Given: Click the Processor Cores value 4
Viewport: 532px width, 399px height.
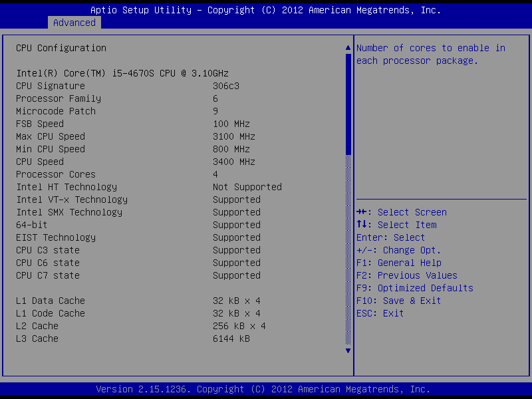Looking at the screenshot, I should [x=215, y=174].
